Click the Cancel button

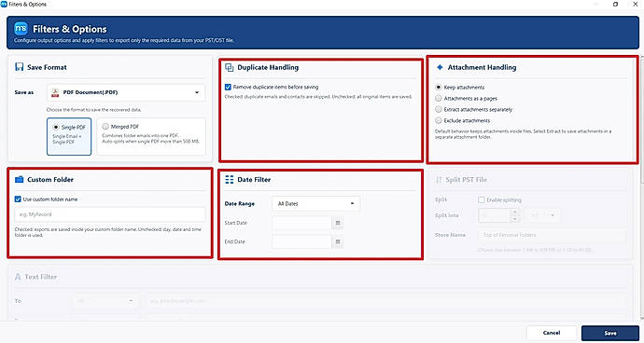(552, 333)
